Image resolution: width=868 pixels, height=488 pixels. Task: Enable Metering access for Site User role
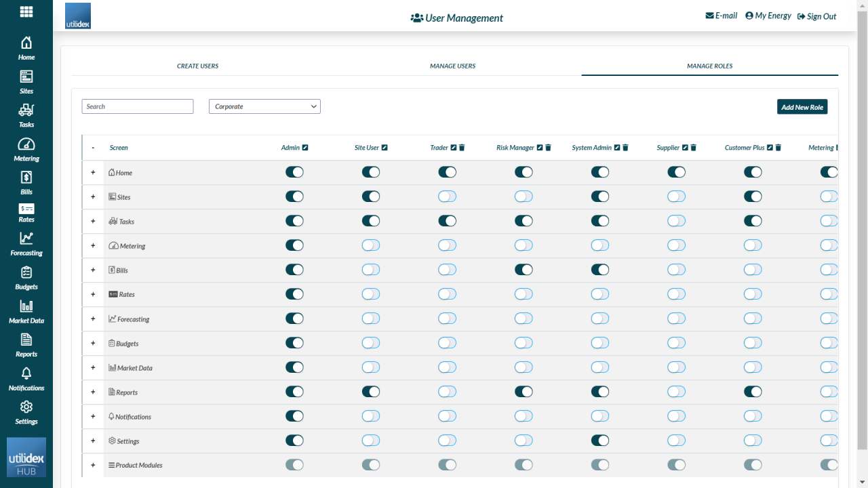point(370,245)
